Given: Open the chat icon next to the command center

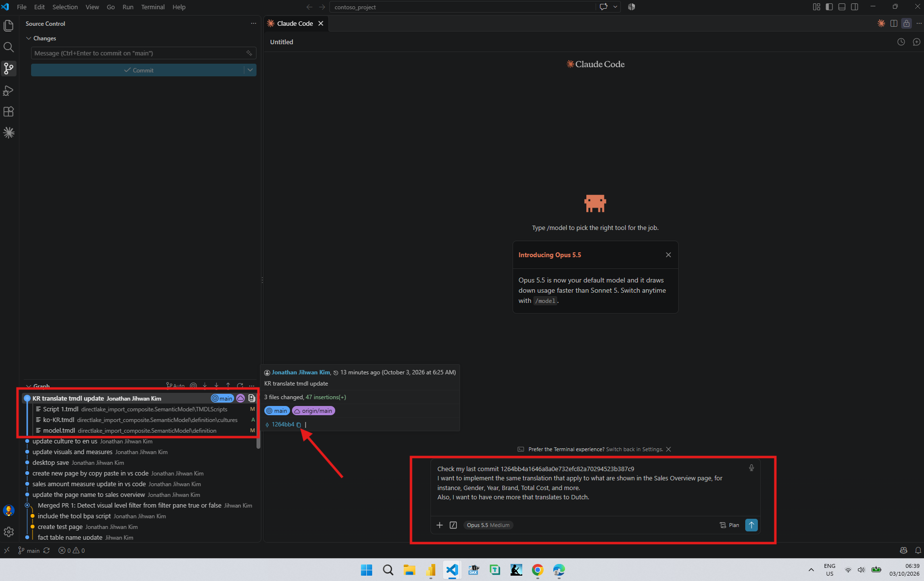Looking at the screenshot, I should click(x=603, y=7).
